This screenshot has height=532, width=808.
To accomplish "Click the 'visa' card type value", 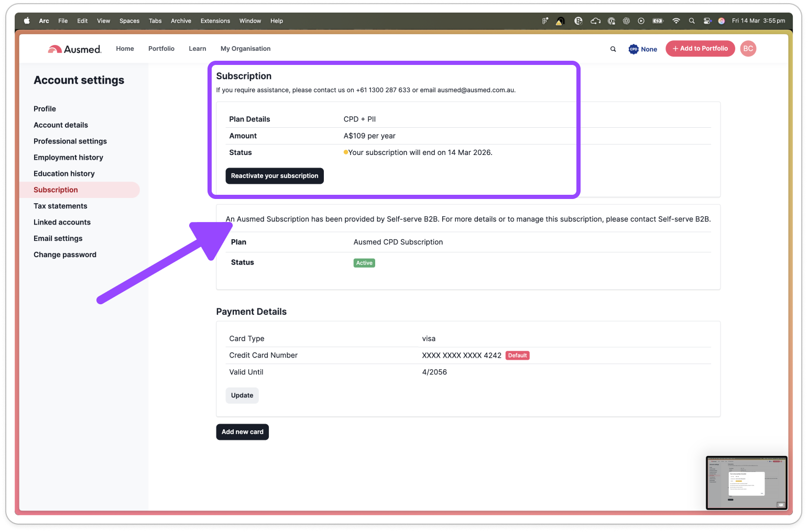I will pos(429,339).
